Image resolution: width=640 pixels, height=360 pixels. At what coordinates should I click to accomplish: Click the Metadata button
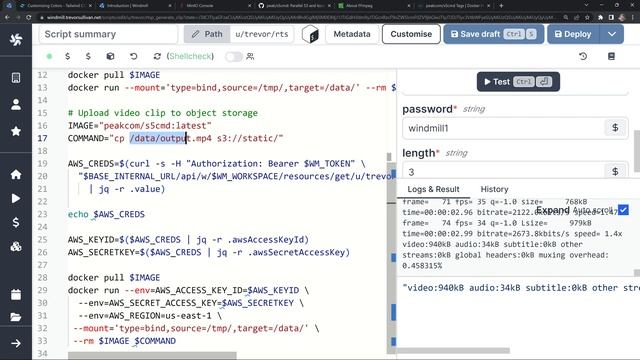point(352,34)
